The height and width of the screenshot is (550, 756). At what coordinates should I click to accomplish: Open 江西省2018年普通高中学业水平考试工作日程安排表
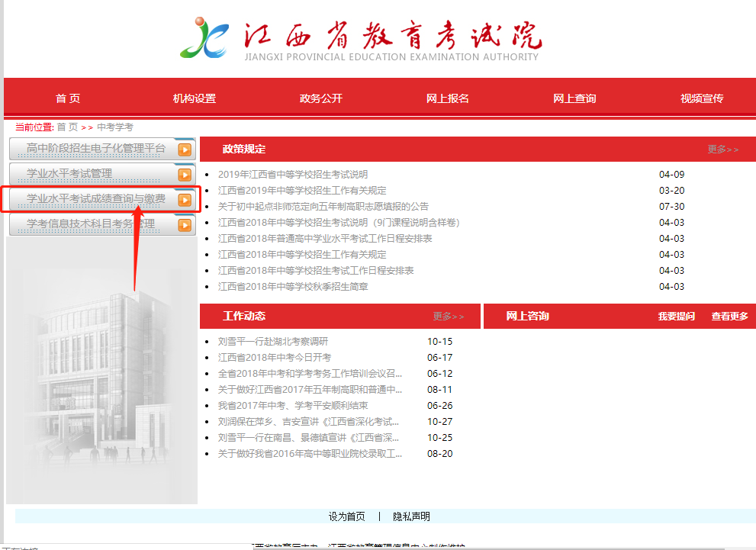(x=325, y=238)
